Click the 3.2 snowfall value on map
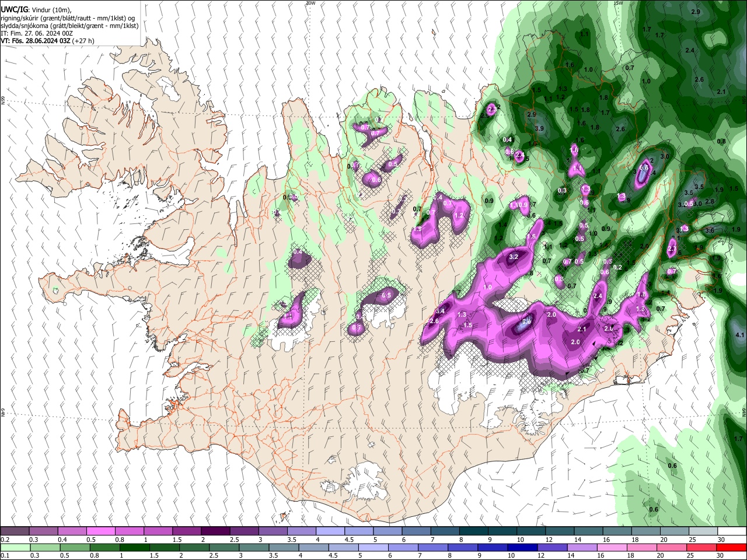Image resolution: width=747 pixels, height=560 pixels. point(514,257)
